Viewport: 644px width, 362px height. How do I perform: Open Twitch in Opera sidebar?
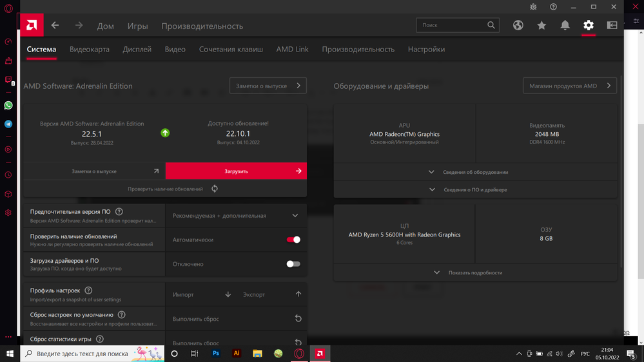coord(8,80)
